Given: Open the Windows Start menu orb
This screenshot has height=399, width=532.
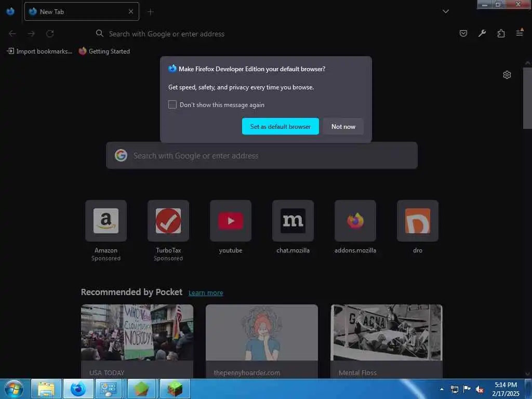Looking at the screenshot, I should point(14,389).
